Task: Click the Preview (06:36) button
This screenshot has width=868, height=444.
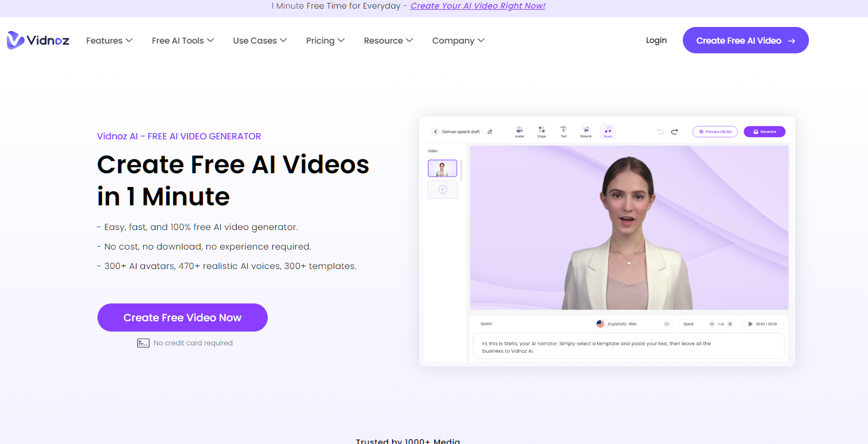Action: click(x=715, y=131)
